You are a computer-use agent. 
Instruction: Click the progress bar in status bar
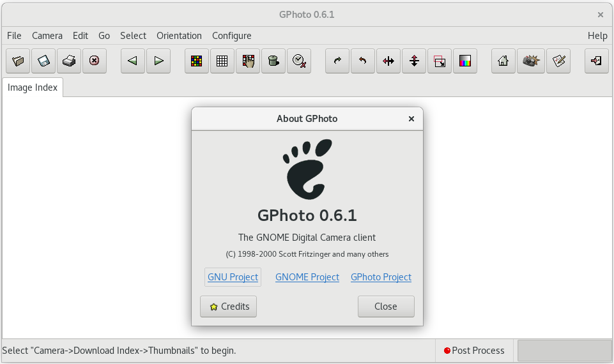click(x=564, y=351)
